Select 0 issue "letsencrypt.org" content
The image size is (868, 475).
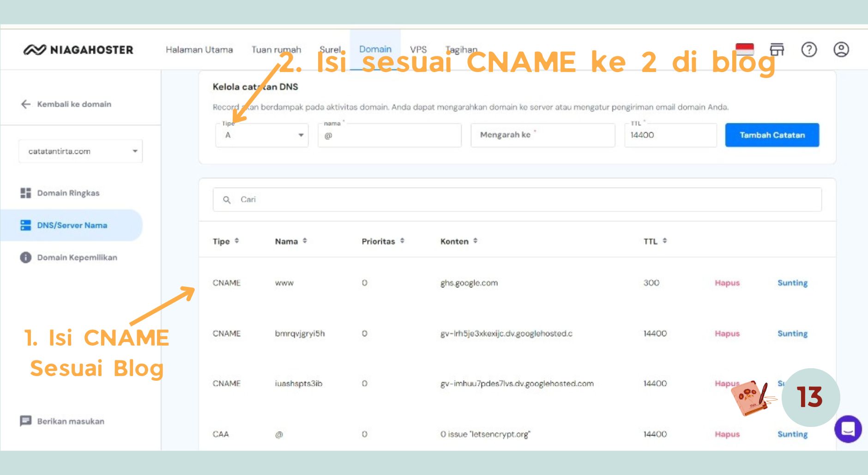coord(485,434)
